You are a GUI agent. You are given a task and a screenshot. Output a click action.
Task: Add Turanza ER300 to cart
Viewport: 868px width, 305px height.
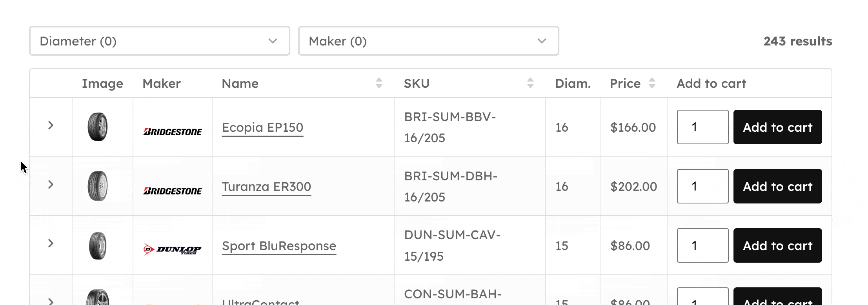pyautogui.click(x=777, y=186)
